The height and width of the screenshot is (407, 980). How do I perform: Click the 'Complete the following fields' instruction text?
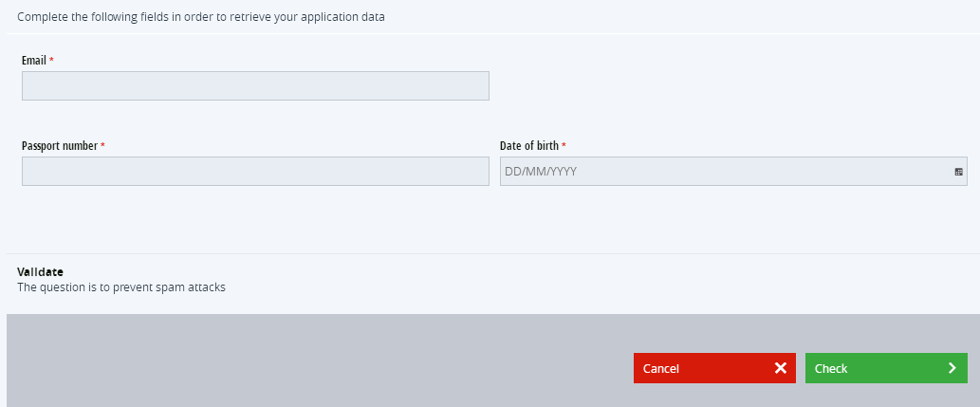coord(201,17)
